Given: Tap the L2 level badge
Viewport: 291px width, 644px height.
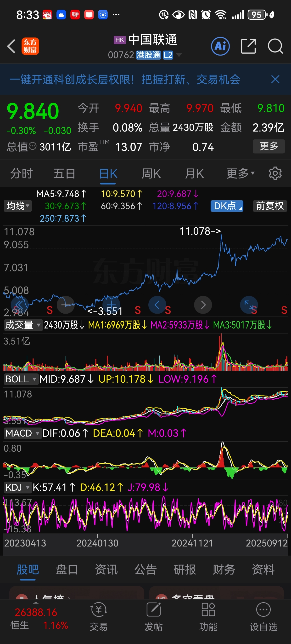Looking at the screenshot, I should 168,55.
